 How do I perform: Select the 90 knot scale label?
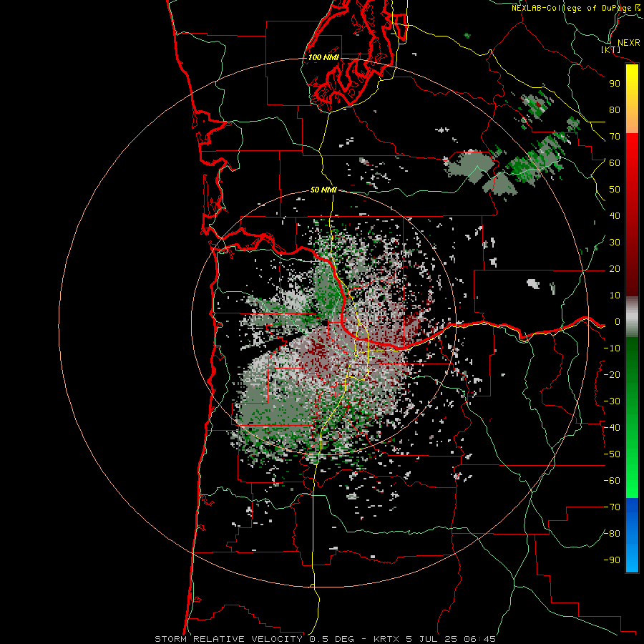615,84
